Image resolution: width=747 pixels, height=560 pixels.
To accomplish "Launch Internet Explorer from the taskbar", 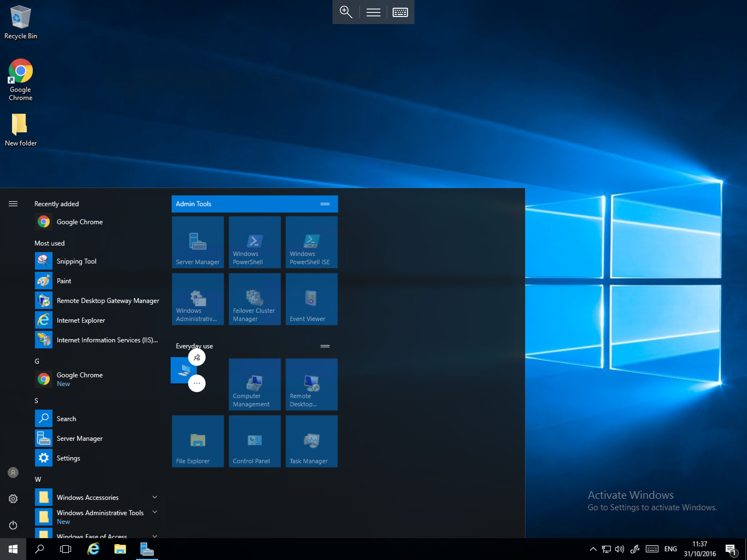I will [x=93, y=549].
